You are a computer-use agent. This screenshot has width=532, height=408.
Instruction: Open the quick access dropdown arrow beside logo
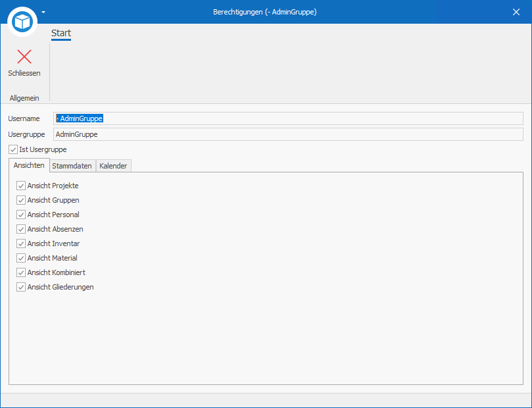tap(43, 13)
